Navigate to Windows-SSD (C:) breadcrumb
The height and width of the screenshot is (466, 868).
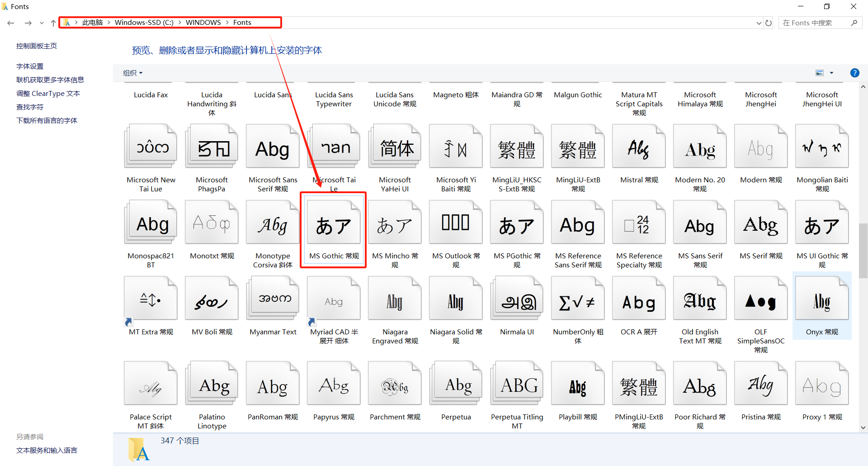144,23
